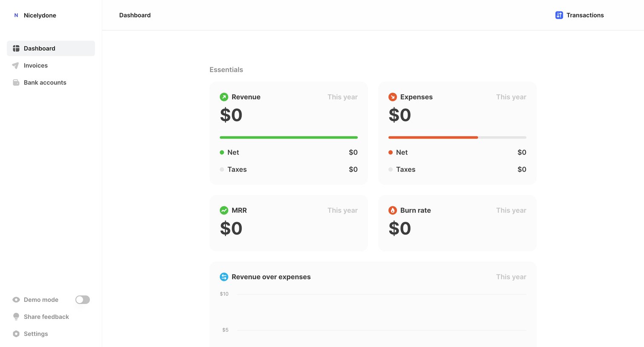Click the Essentials section heading

click(x=226, y=70)
